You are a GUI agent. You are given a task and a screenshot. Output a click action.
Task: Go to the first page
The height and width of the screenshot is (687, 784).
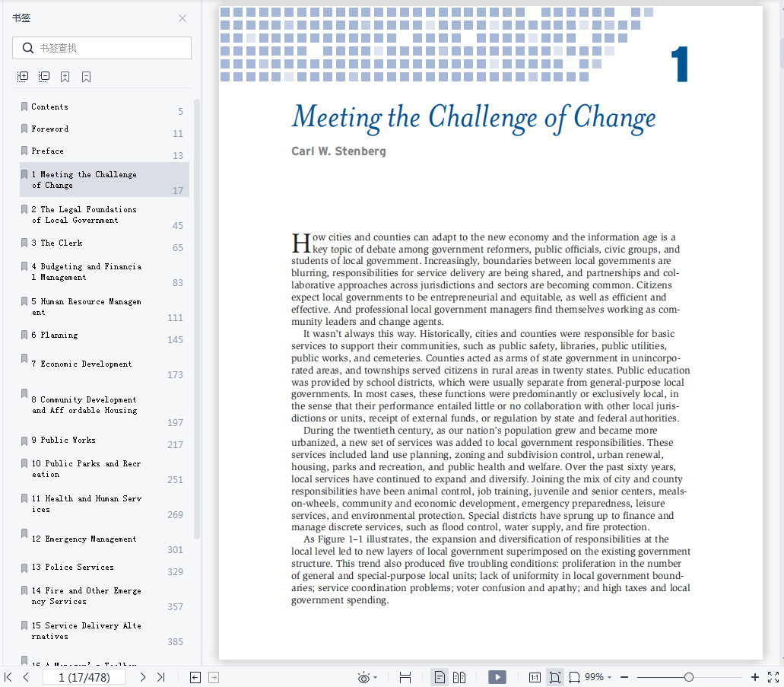pos(8,678)
